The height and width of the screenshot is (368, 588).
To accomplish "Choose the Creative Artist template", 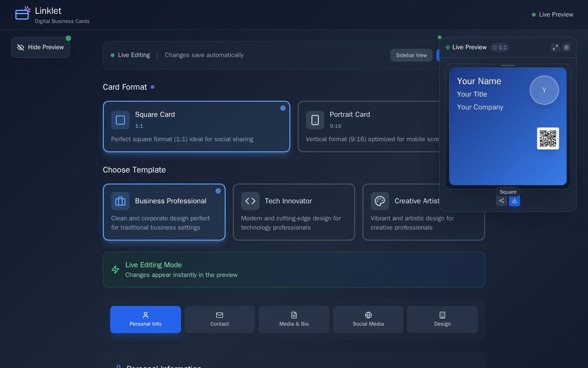I will [x=424, y=212].
